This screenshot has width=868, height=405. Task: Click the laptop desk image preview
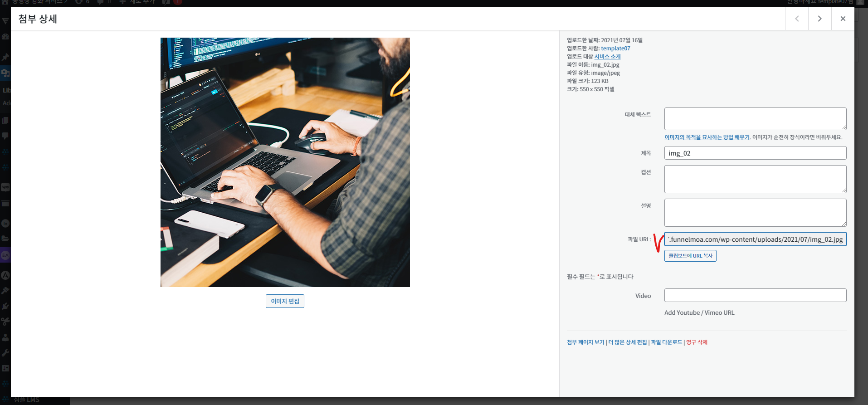click(x=285, y=162)
